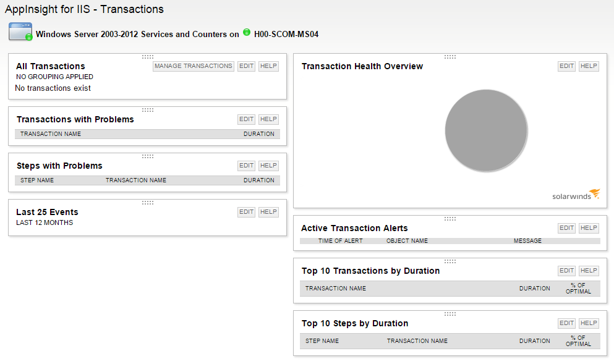Click Step Name header in Top 10 Steps

322,341
